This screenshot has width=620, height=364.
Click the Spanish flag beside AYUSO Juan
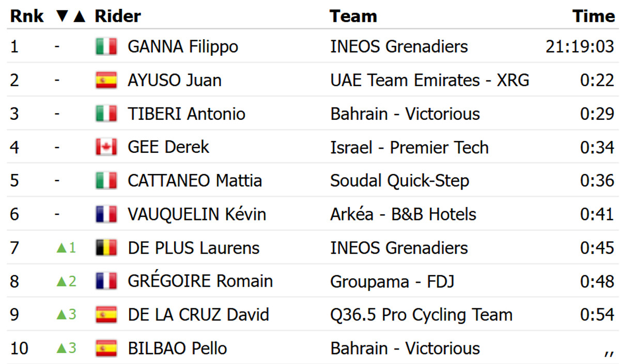106,81
